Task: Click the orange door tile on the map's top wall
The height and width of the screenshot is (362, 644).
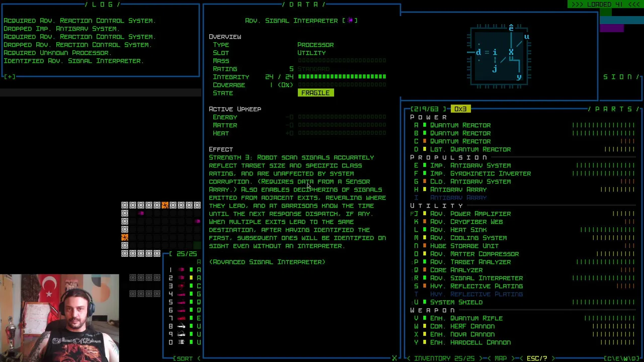Action: [x=165, y=205]
